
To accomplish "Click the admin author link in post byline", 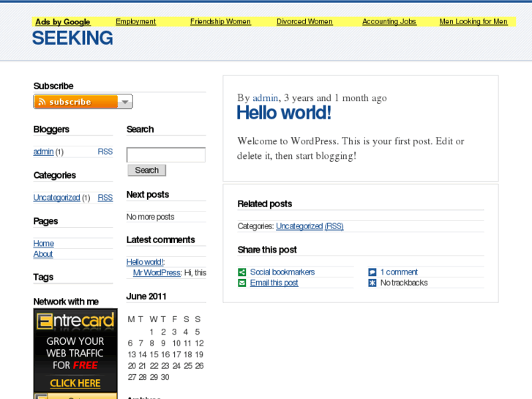I will 266,98.
